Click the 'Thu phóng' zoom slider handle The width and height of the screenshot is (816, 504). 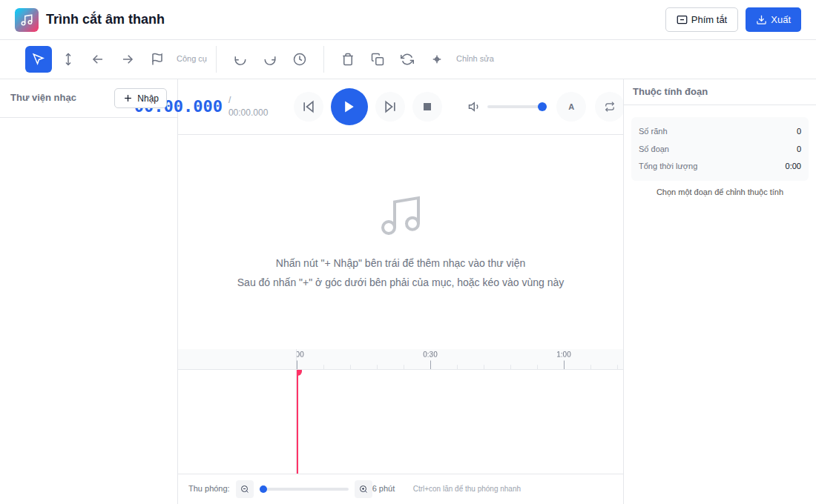[x=263, y=489]
